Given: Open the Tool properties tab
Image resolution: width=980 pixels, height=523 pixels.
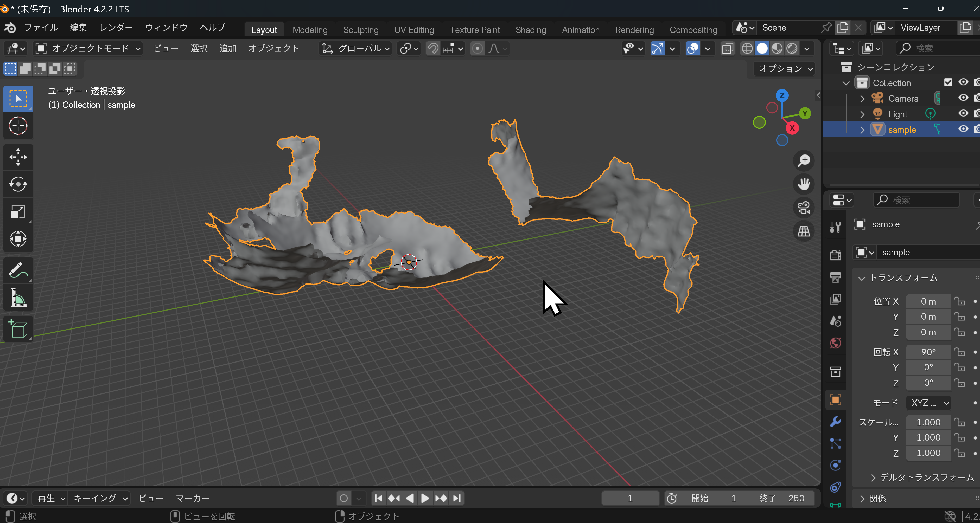Looking at the screenshot, I should (x=835, y=227).
